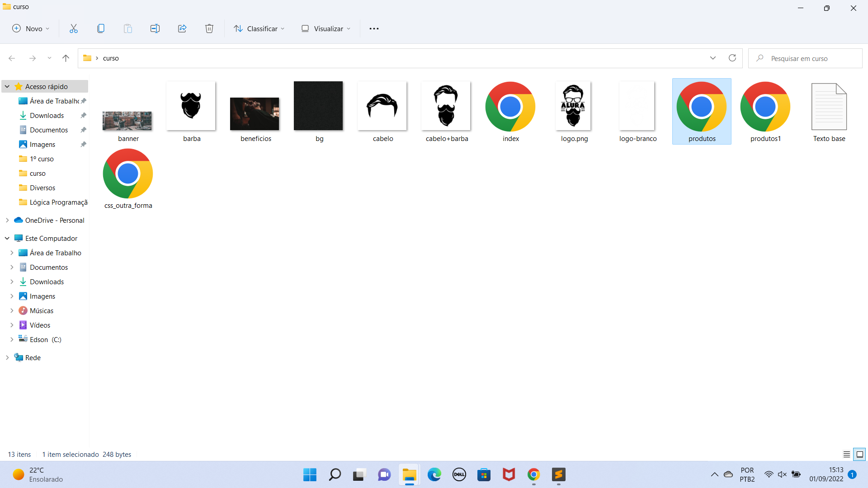
Task: Open the Novo dropdown menu
Action: [x=31, y=28]
